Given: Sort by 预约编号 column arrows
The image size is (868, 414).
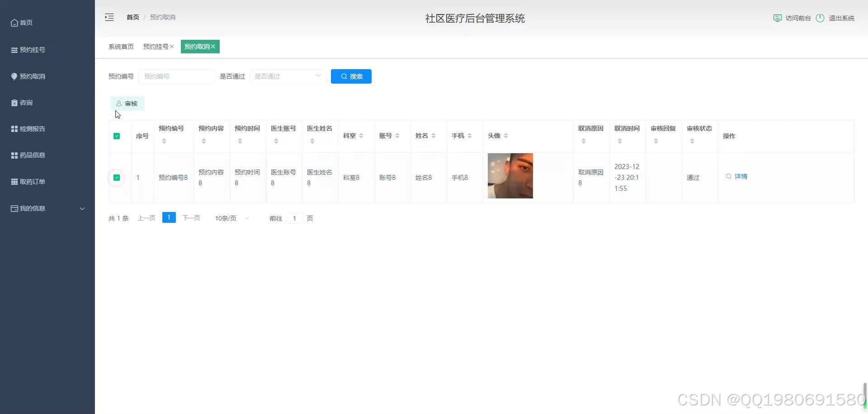Looking at the screenshot, I should pyautogui.click(x=164, y=141).
